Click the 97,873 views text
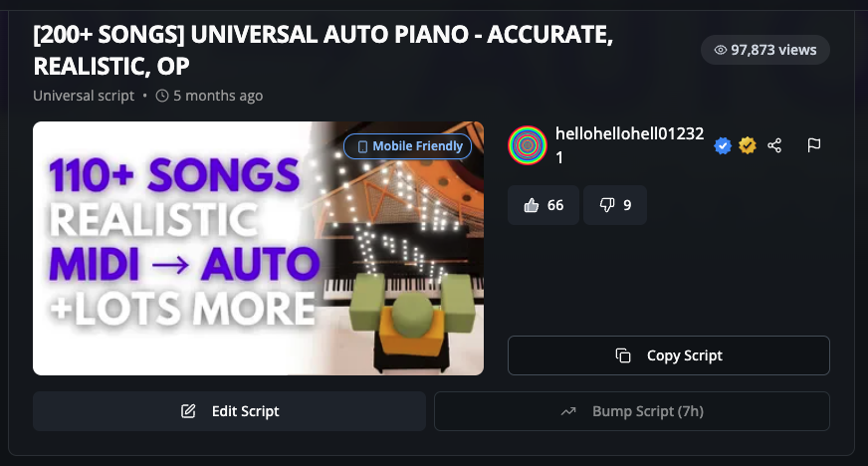This screenshot has height=466, width=868. (773, 50)
